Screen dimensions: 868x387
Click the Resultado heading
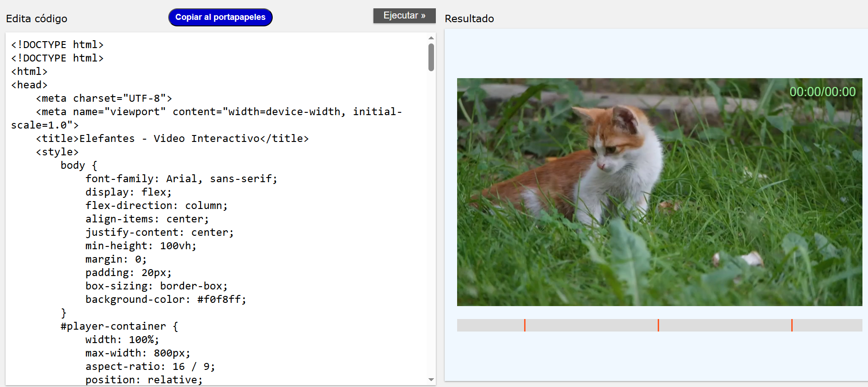469,19
